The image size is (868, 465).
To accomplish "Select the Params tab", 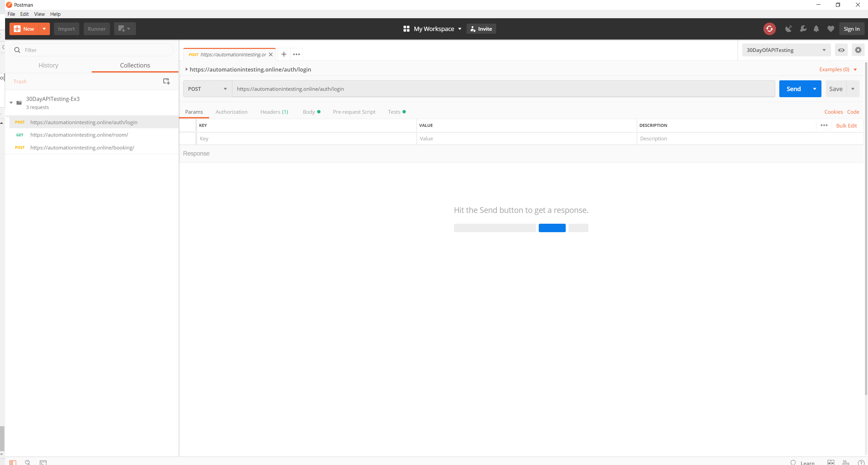I will click(x=194, y=112).
